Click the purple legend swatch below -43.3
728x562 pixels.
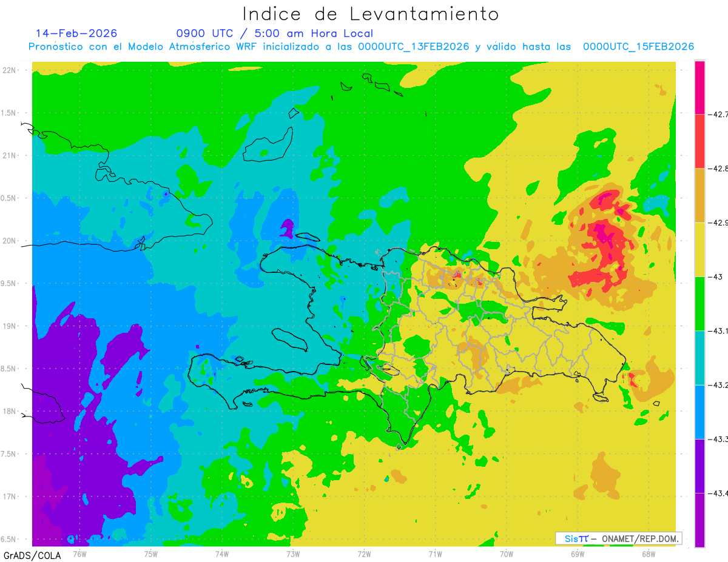pos(699,466)
